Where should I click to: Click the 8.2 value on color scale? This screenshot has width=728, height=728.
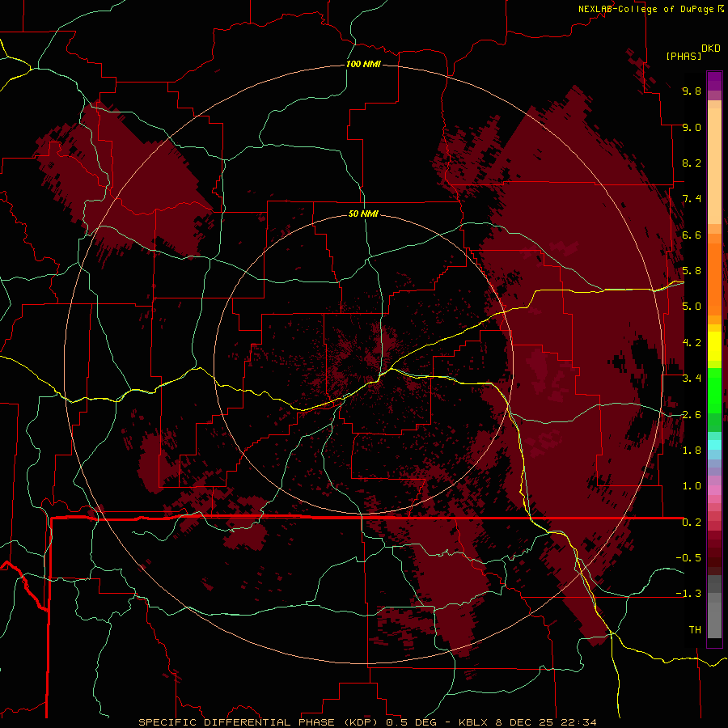[x=692, y=163]
